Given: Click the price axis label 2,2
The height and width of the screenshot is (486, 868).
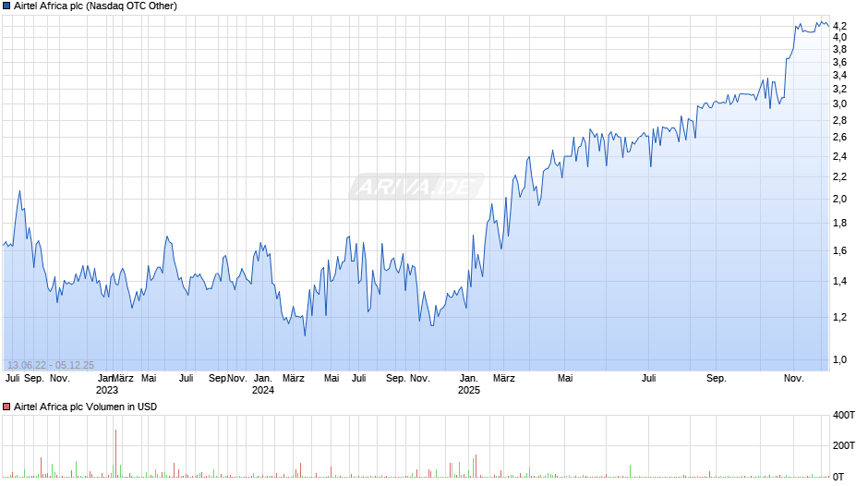Looking at the screenshot, I should 839,176.
